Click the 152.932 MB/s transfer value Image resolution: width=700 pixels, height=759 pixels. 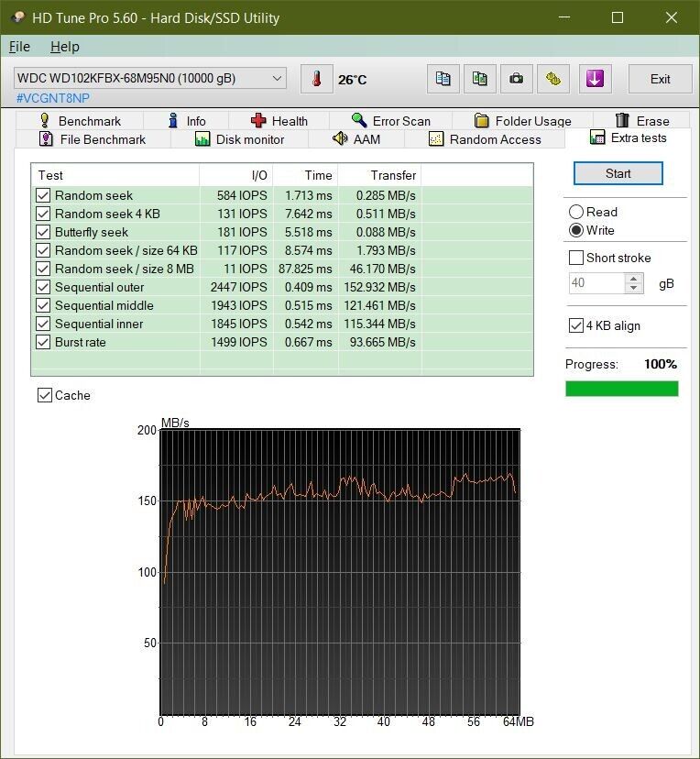(x=379, y=288)
